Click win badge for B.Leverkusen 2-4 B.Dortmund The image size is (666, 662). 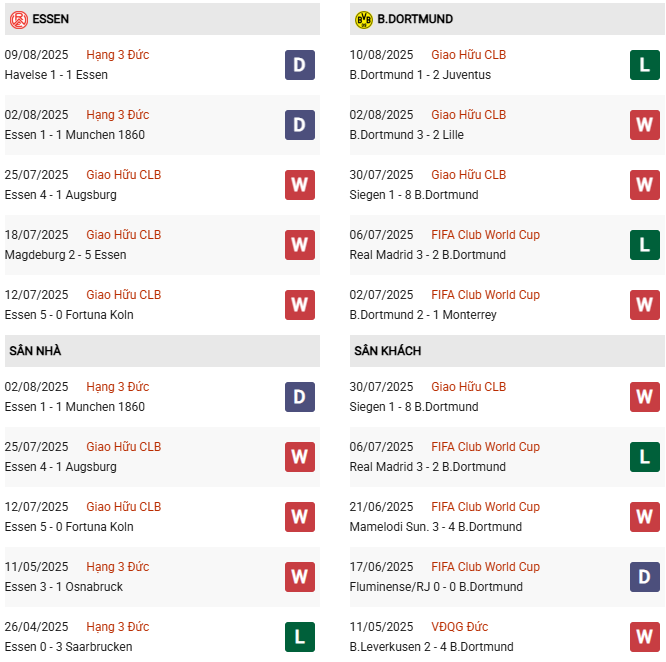click(644, 637)
